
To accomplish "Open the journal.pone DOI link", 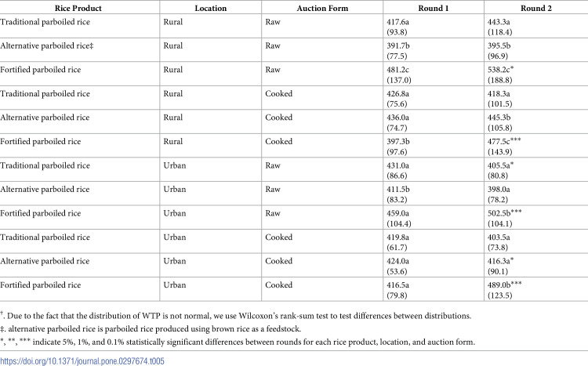I will click(82, 361).
